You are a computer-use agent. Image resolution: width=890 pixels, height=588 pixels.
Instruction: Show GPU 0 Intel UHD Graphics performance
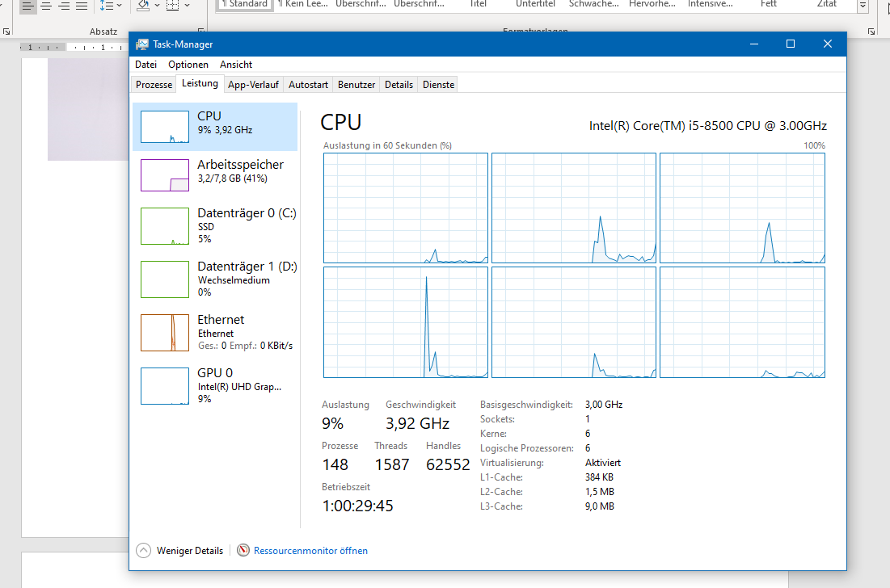click(214, 386)
